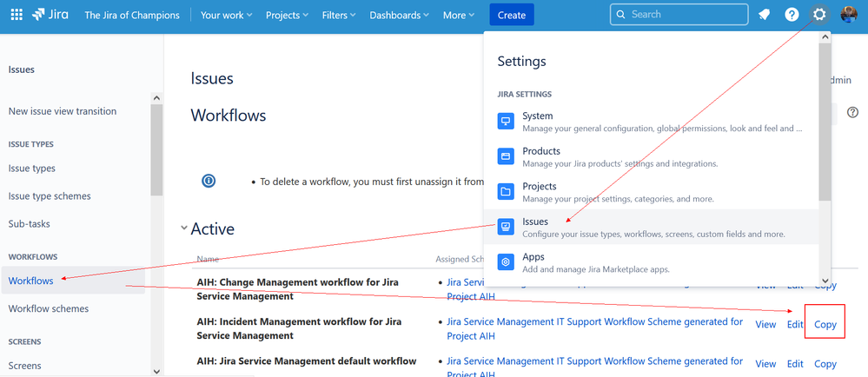868x377 pixels.
Task: Click the blue info circle icon
Action: [209, 181]
